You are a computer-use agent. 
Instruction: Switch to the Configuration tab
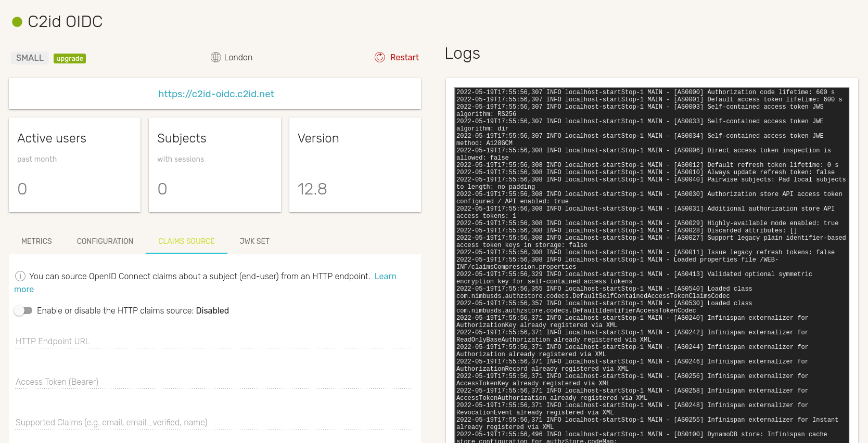pos(105,241)
